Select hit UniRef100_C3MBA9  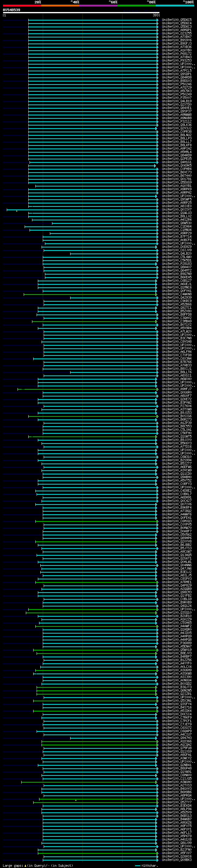177,321
